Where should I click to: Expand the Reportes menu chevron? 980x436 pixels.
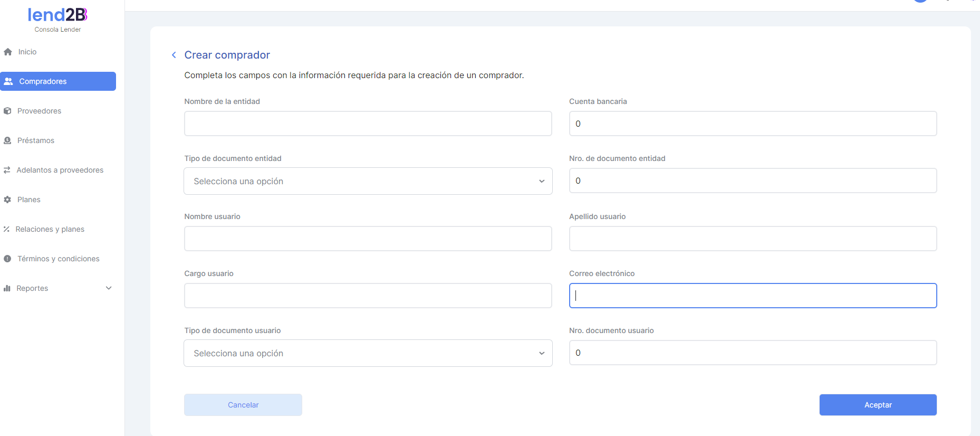click(x=109, y=288)
